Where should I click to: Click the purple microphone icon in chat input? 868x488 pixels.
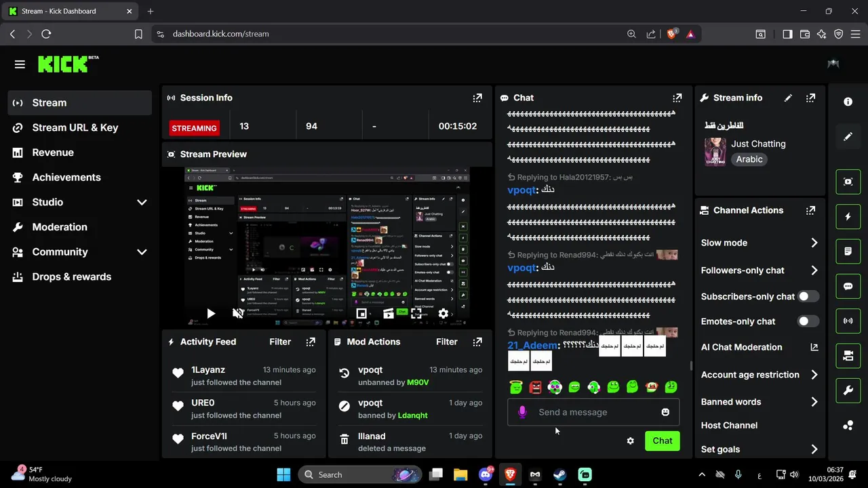point(522,412)
